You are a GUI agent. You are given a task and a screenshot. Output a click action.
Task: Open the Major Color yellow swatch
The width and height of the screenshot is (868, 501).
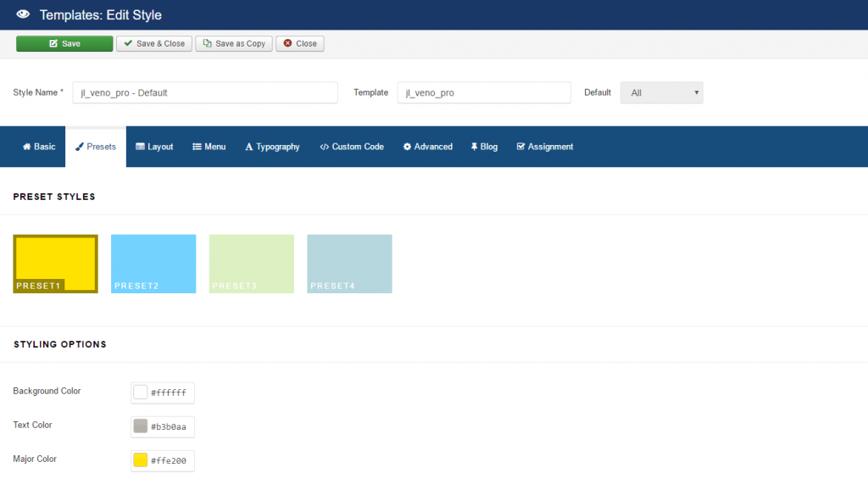pyautogui.click(x=141, y=459)
